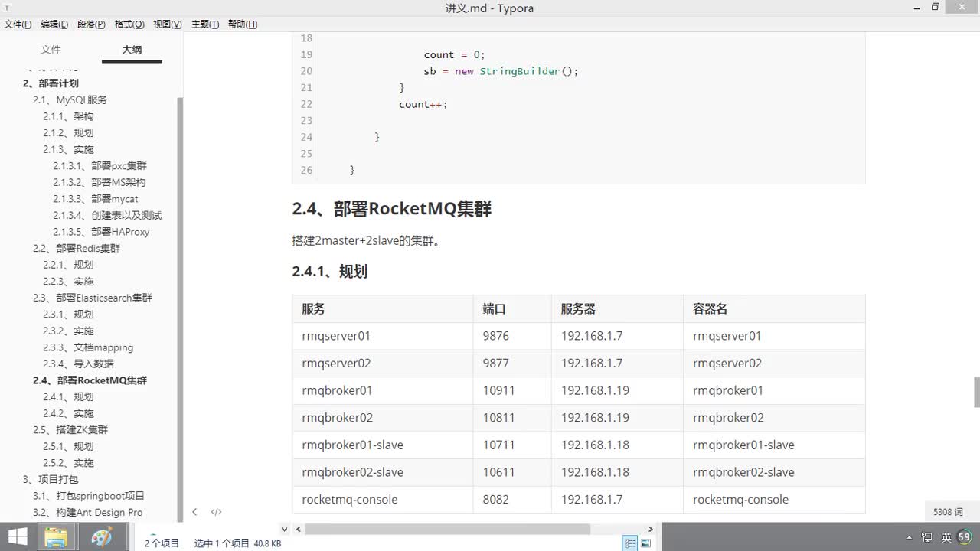Viewport: 980px width, 551px height.
Task: Click the 2.4、部署RocketMQ集群 heading
Action: tap(391, 209)
